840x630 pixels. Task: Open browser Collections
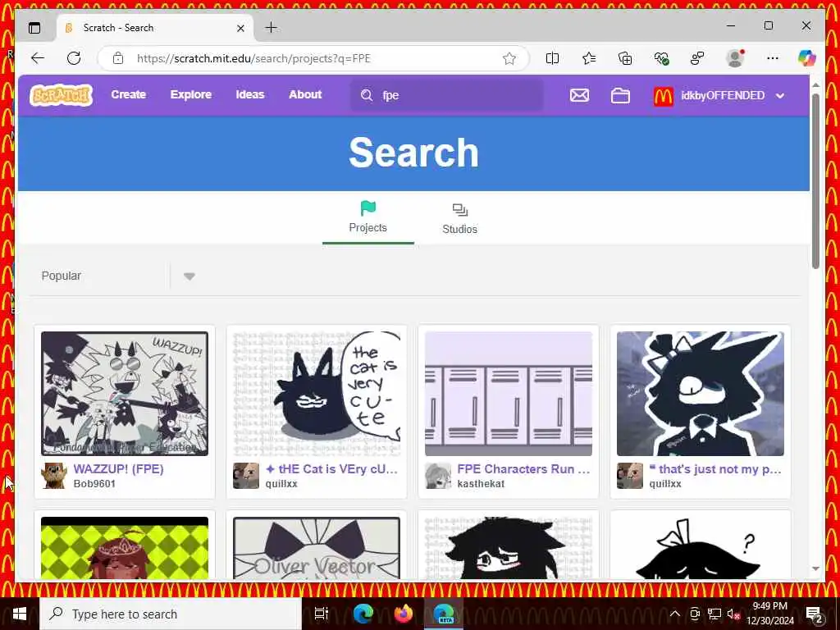coord(625,58)
